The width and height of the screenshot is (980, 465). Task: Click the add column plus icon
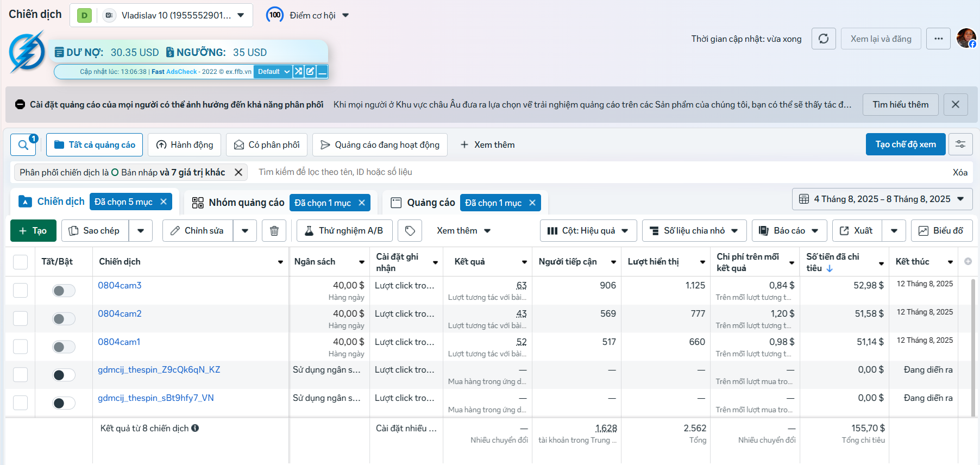point(968,261)
